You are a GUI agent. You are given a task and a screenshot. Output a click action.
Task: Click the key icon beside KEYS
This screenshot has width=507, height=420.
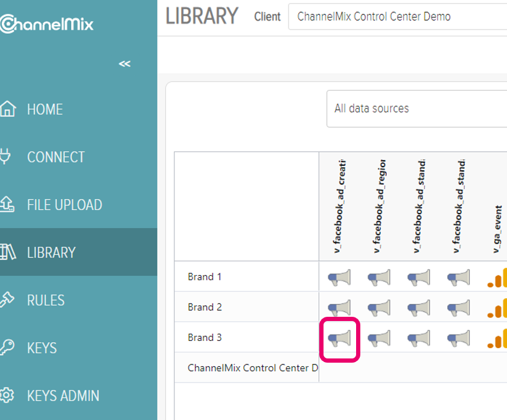click(7, 347)
